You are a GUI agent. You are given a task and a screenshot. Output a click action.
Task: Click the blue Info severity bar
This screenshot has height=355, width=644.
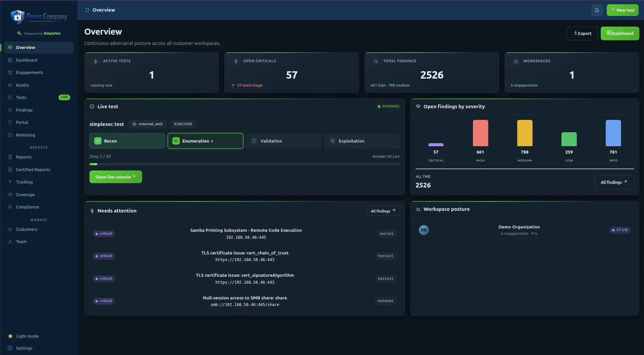tap(613, 133)
